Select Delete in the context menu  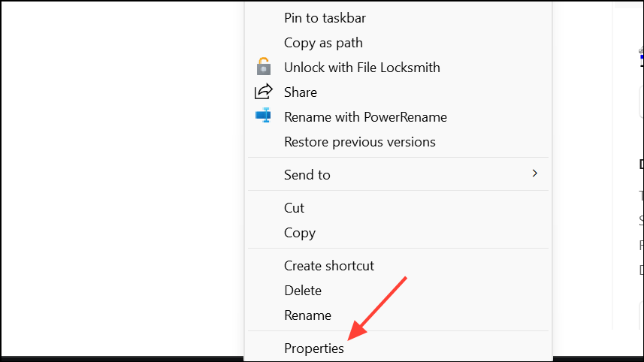302,290
